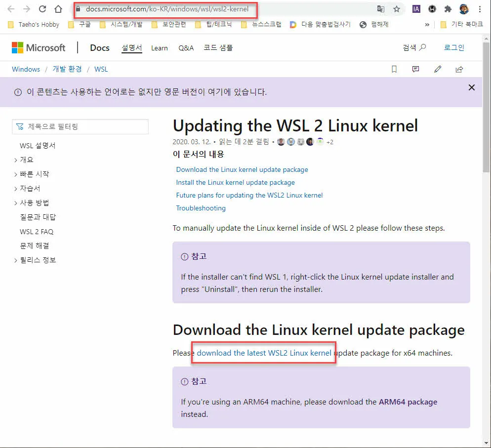Jump to Future plans for updating the WSL2 kernel
The width and height of the screenshot is (491, 448).
tap(249, 195)
